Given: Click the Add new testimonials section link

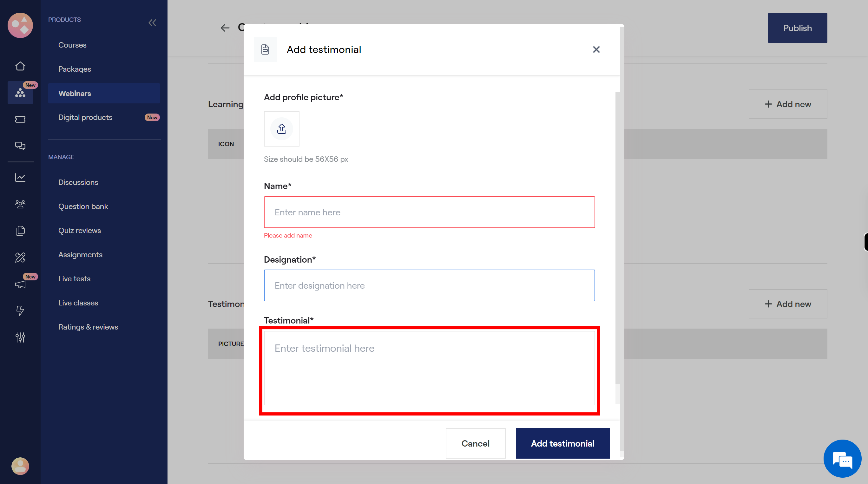Looking at the screenshot, I should click(787, 304).
